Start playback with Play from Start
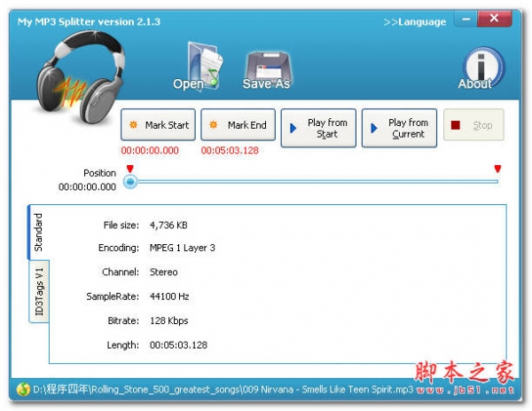 [x=318, y=128]
